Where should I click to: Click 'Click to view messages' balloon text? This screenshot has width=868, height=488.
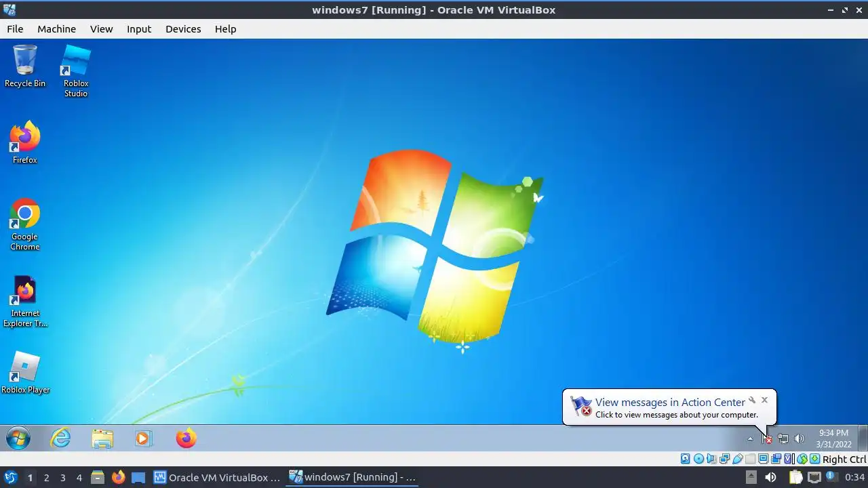point(677,415)
